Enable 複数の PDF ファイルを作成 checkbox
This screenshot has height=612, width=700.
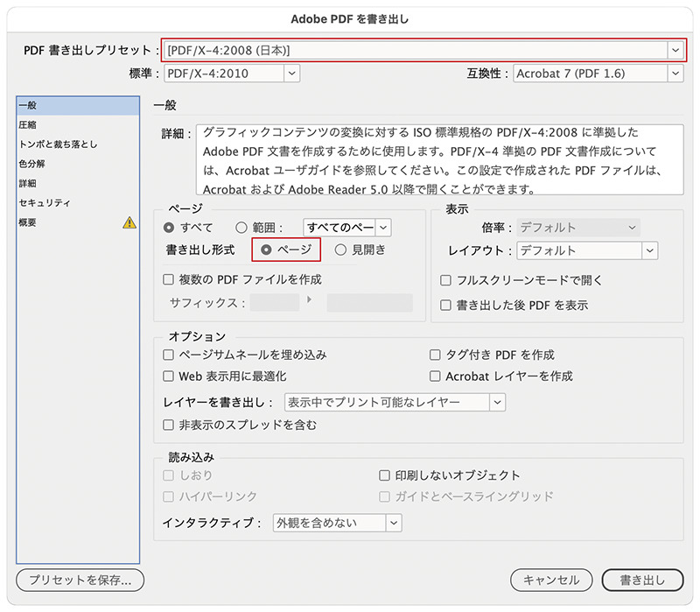click(x=168, y=279)
